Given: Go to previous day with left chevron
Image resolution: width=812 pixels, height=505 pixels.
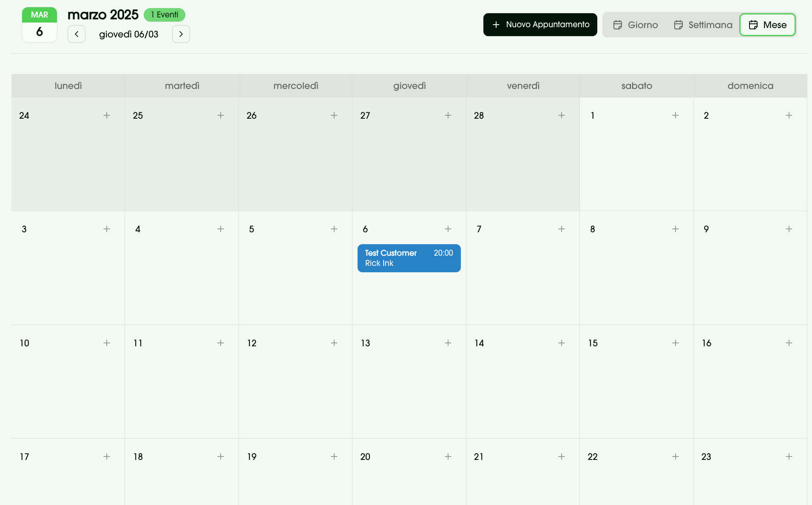Looking at the screenshot, I should pyautogui.click(x=77, y=34).
